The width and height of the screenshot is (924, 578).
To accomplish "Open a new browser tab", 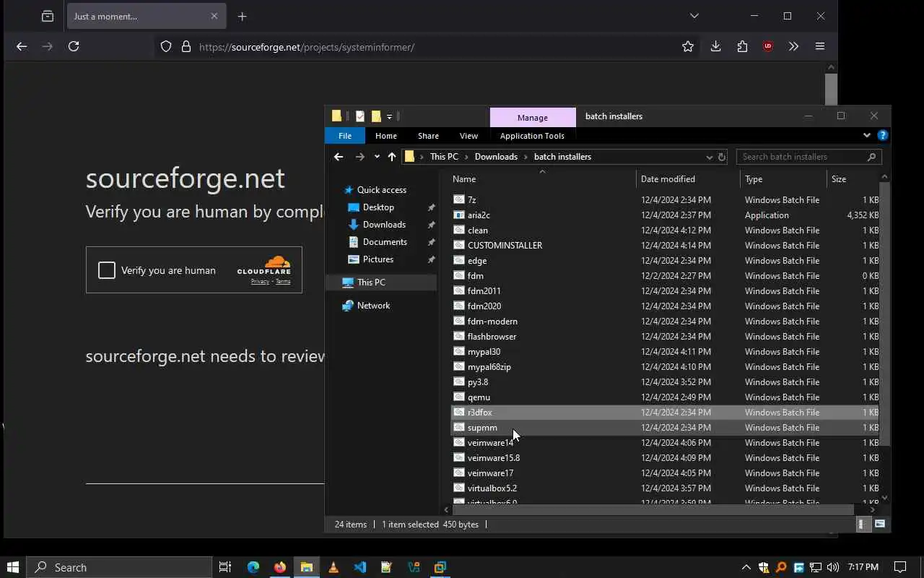I will 242,16.
